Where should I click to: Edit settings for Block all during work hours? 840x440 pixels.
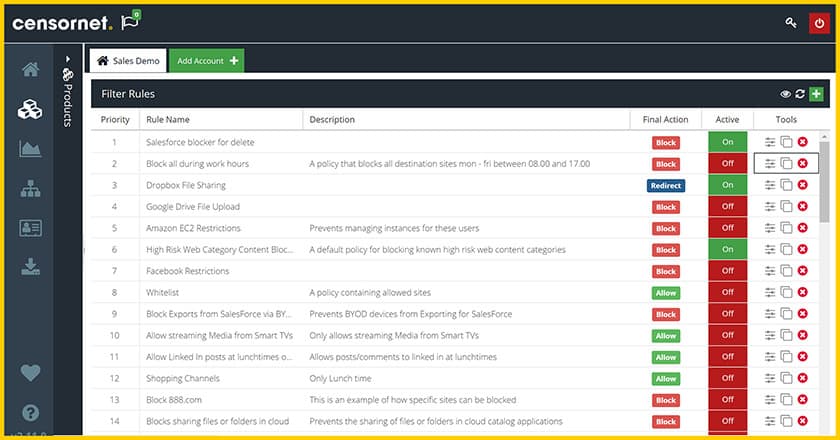(x=770, y=163)
